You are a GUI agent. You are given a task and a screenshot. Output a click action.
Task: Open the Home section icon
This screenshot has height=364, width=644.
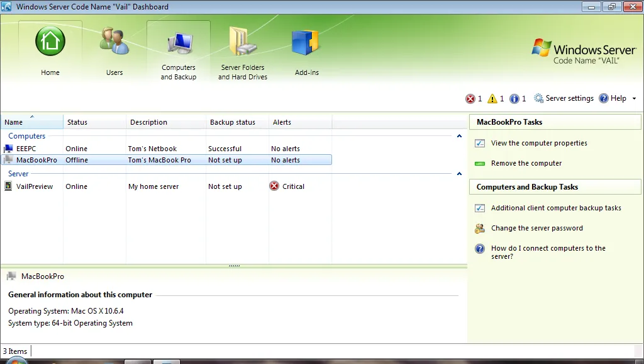[50, 41]
